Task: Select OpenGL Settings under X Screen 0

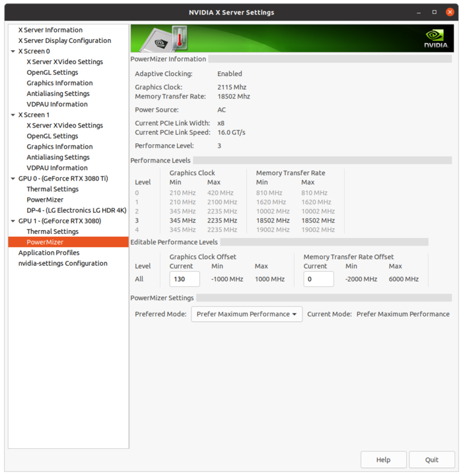Action: 52,73
